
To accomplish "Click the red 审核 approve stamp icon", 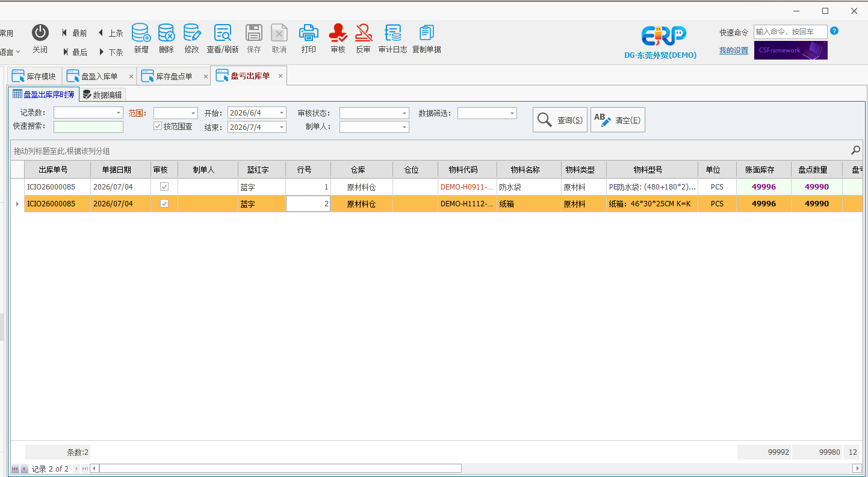I will pyautogui.click(x=338, y=32).
